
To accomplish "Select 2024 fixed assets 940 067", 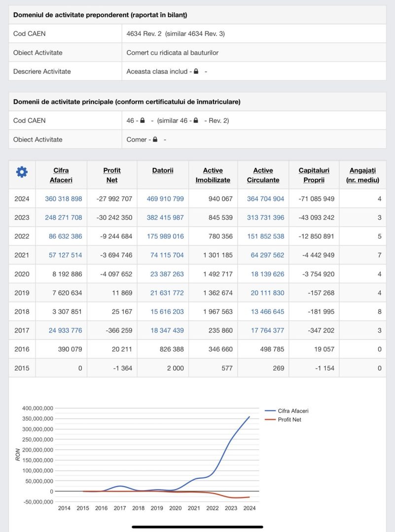I will tap(220, 199).
